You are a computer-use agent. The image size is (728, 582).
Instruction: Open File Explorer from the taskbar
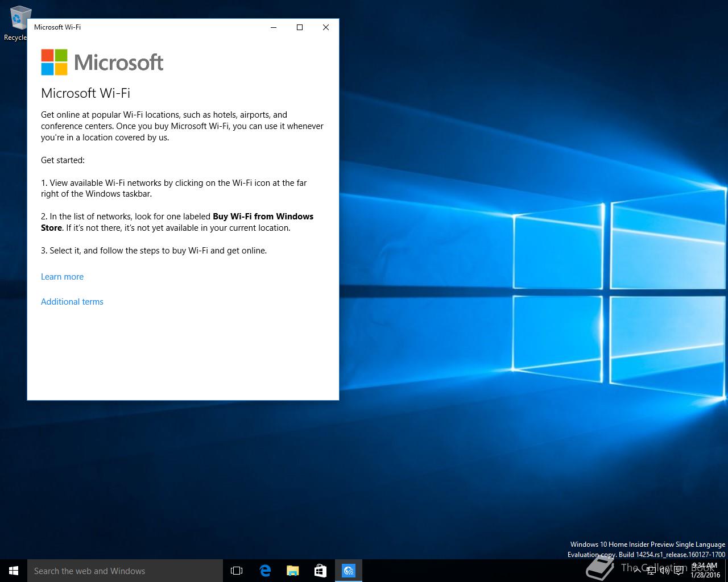[x=293, y=571]
